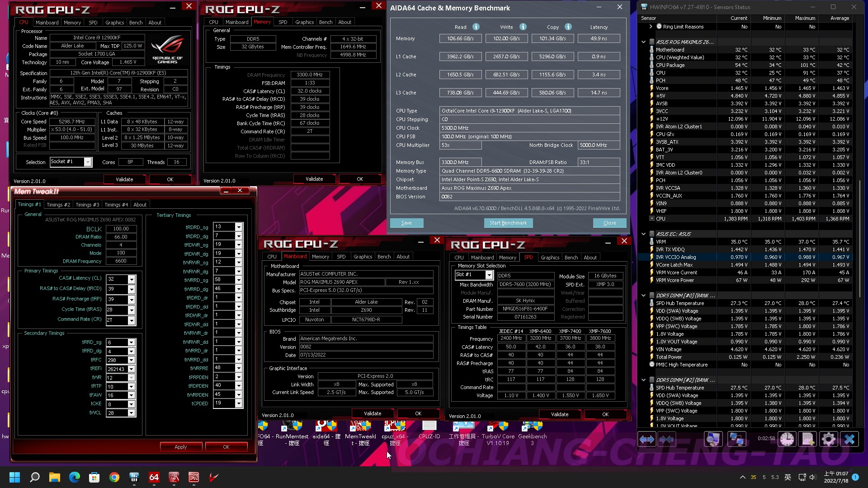This screenshot has width=868, height=488.
Task: Click HWiNFO clock reset timer icon
Action: pos(787,439)
